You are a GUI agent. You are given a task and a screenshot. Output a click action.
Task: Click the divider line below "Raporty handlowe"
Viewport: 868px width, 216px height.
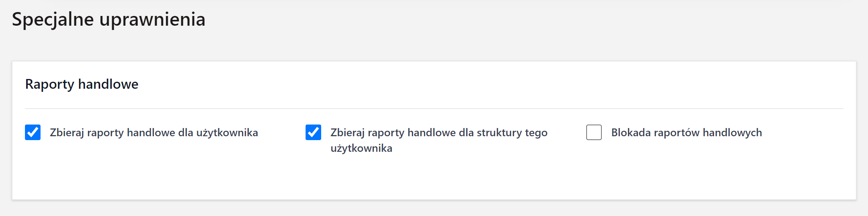[x=434, y=109]
